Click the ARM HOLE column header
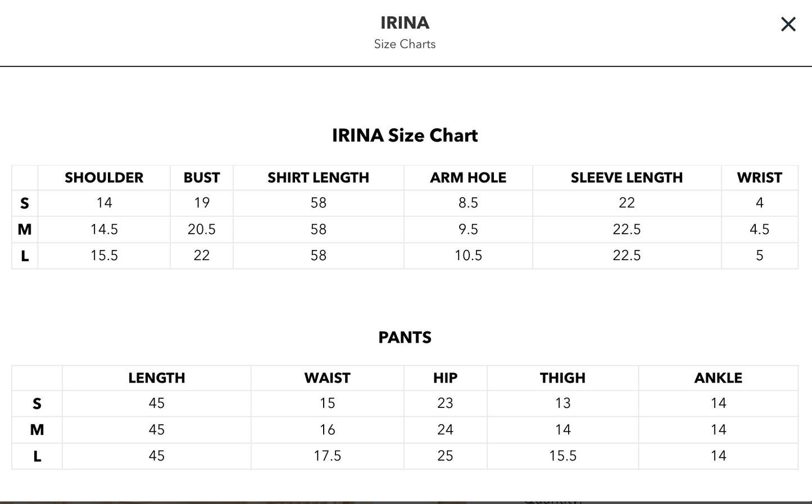Viewport: 812px width, 504px height. pyautogui.click(x=468, y=178)
